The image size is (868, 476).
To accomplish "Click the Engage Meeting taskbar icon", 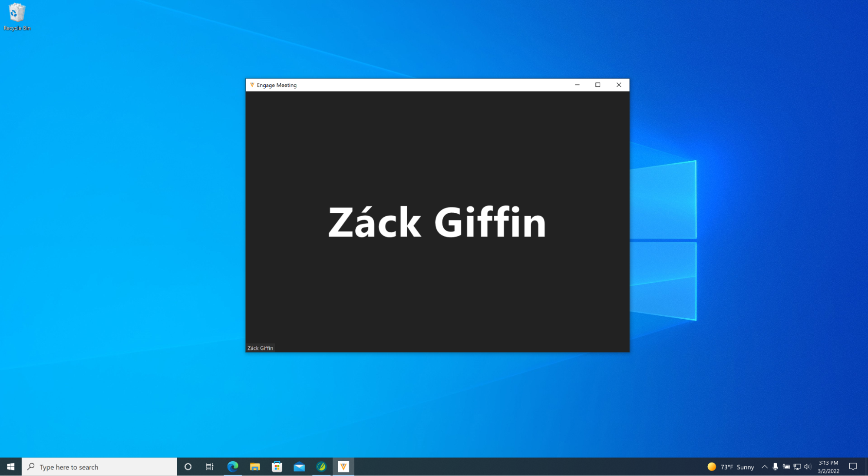I will 343,467.
